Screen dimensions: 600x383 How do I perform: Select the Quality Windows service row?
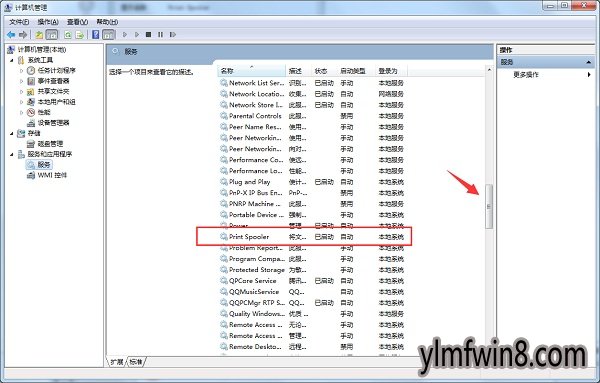(312, 314)
